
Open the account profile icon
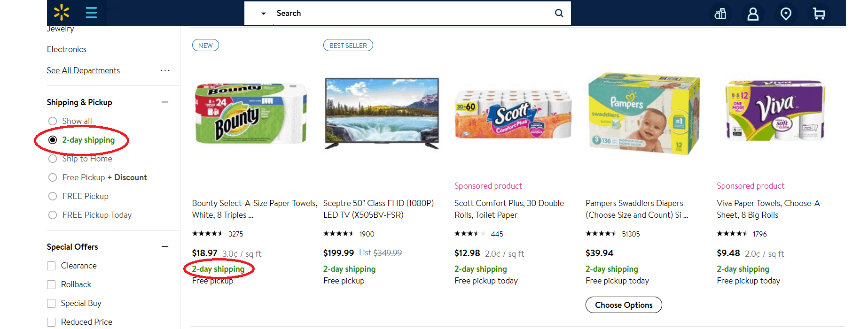753,14
